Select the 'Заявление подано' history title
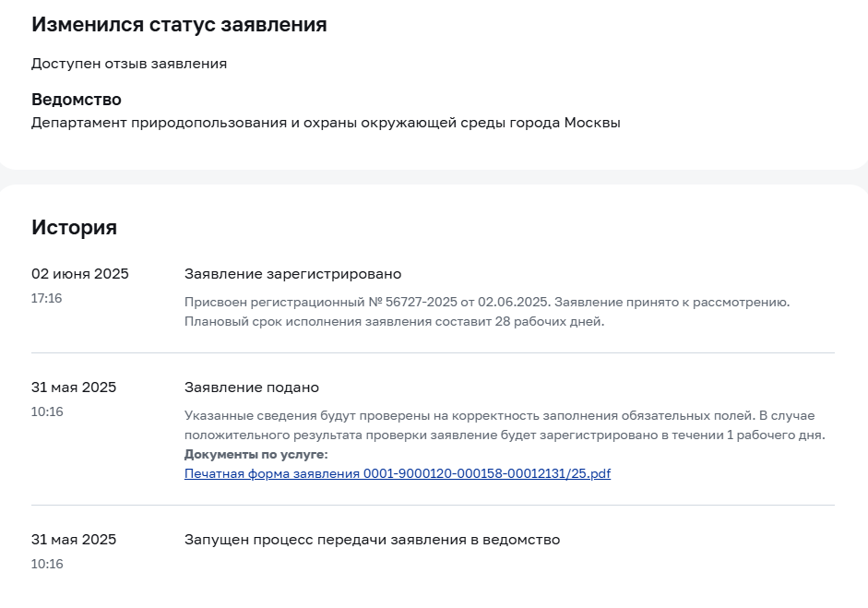 click(x=252, y=387)
